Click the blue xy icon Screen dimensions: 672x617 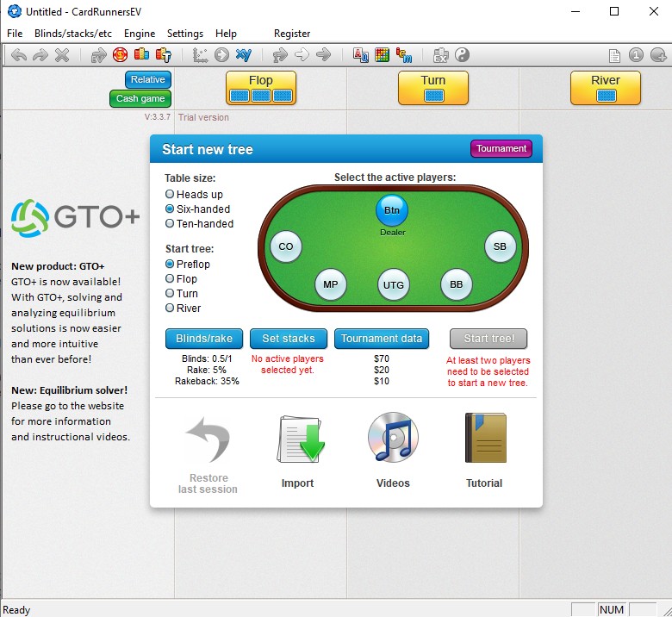click(244, 54)
